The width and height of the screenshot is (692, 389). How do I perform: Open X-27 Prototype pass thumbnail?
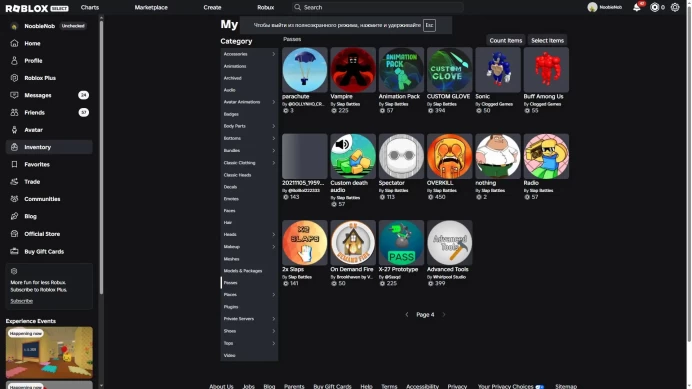click(x=401, y=243)
